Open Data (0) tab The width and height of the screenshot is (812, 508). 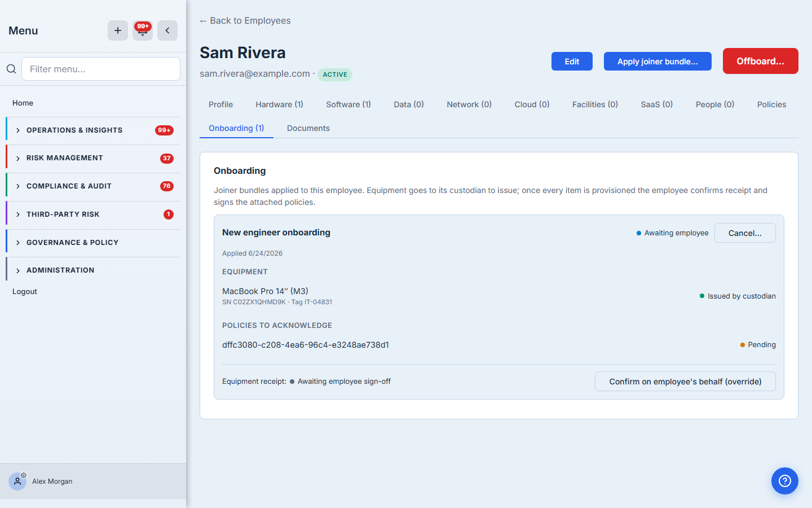click(x=409, y=104)
